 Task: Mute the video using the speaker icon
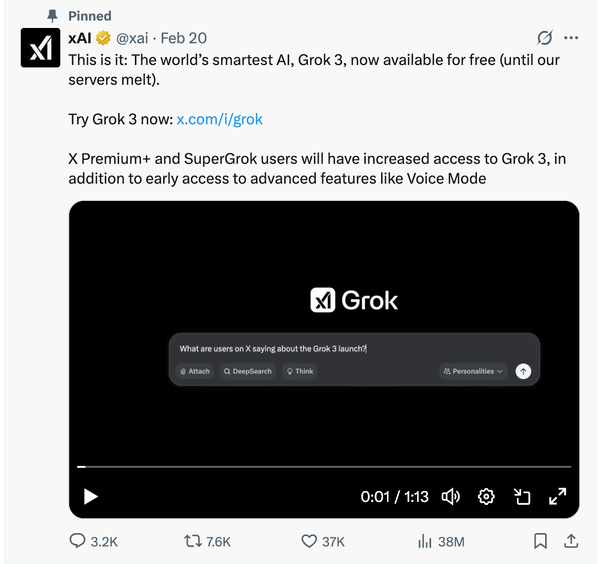451,497
